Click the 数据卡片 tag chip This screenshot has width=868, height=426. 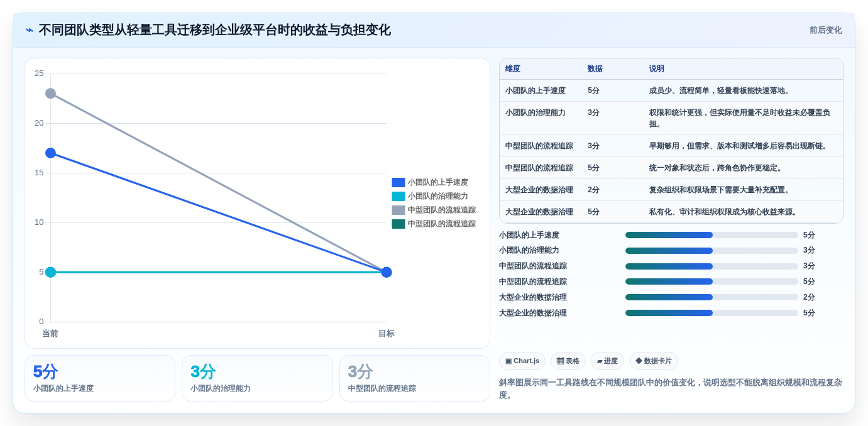click(x=653, y=361)
